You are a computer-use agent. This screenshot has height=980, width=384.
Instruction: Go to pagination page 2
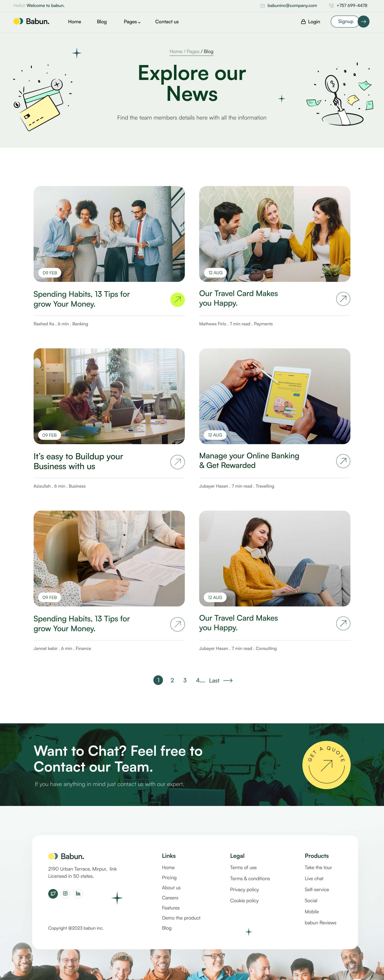(172, 680)
